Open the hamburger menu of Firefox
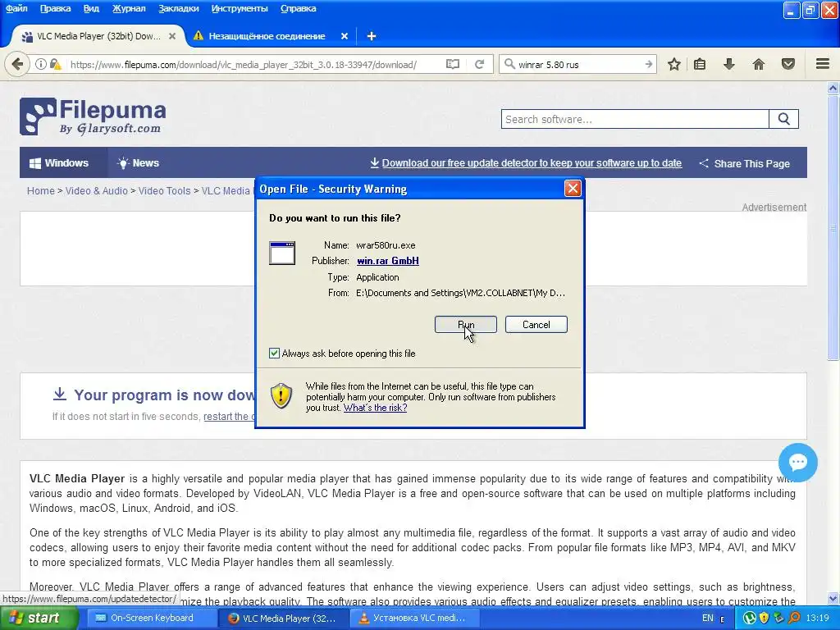This screenshot has height=630, width=840. (x=823, y=64)
